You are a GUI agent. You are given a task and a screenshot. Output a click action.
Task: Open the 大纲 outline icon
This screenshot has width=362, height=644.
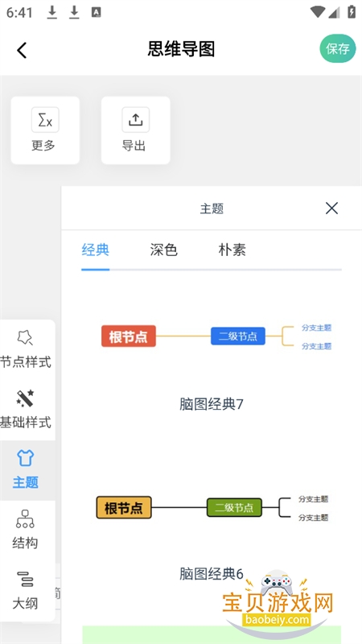[25, 579]
